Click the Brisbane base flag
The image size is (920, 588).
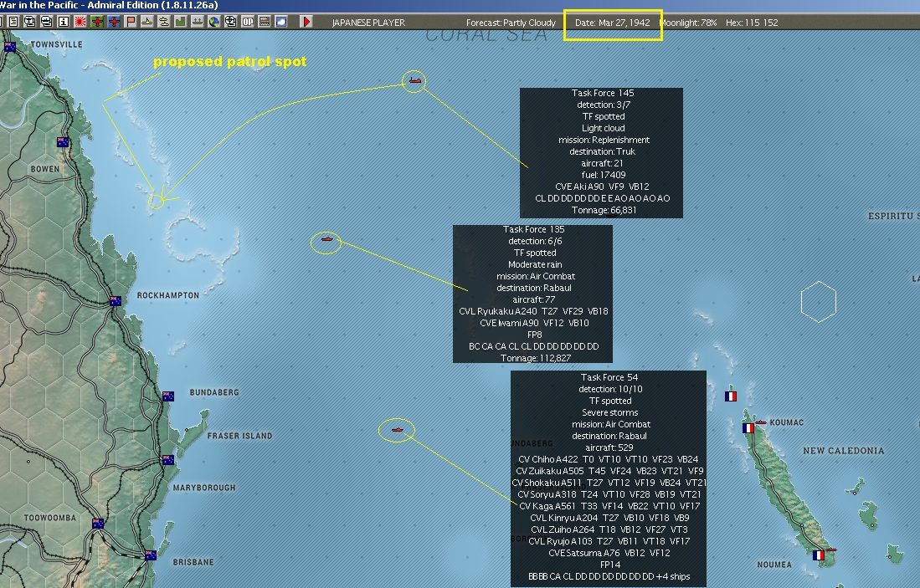[x=151, y=555]
